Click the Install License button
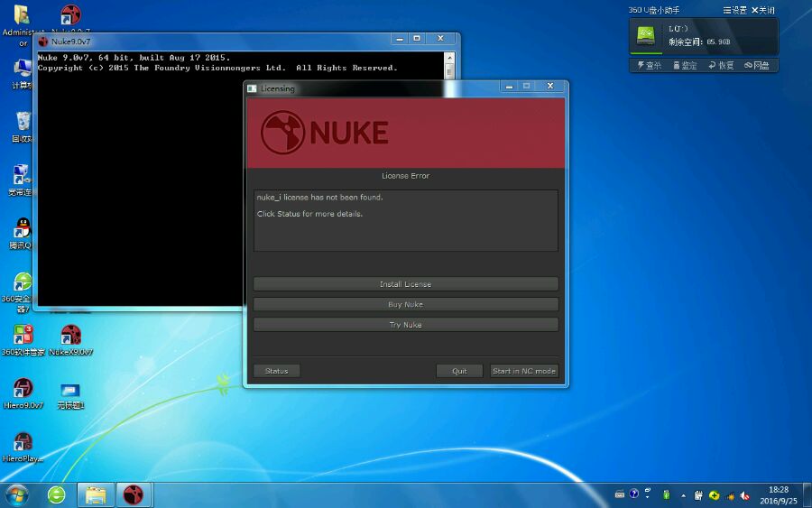The height and width of the screenshot is (508, 812). pos(405,284)
